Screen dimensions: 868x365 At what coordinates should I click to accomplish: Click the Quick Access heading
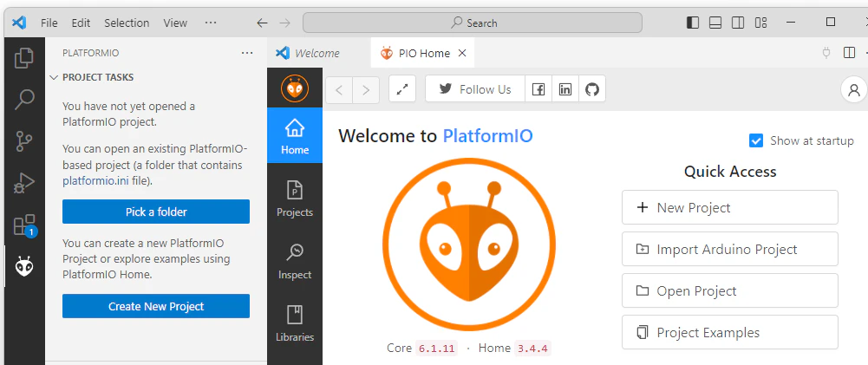(730, 172)
